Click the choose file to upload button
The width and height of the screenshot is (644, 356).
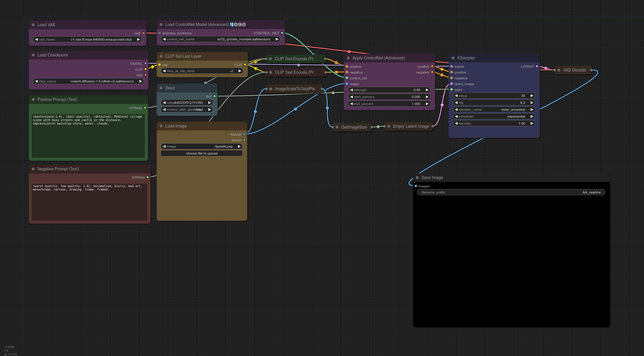pos(201,153)
